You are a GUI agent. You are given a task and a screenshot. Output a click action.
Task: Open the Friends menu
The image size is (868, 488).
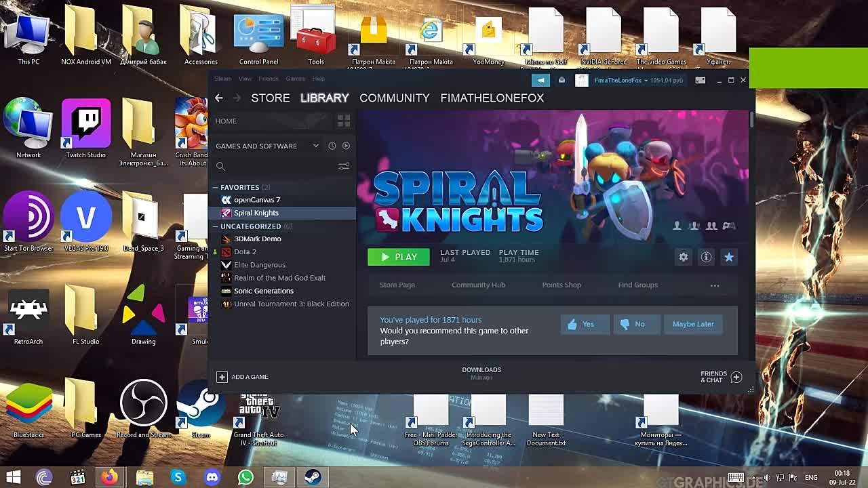click(x=269, y=79)
